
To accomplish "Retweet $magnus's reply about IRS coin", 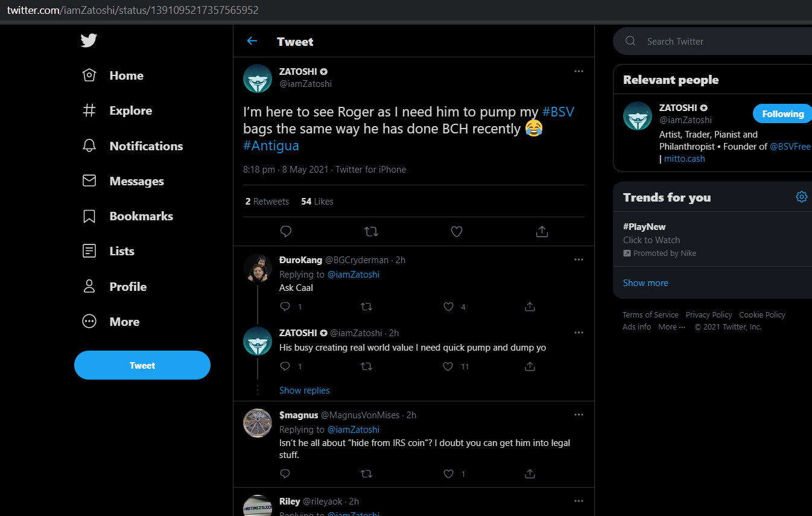I will [366, 474].
